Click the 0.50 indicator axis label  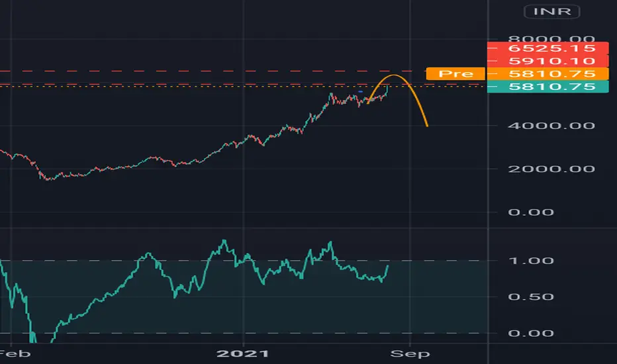click(x=531, y=296)
